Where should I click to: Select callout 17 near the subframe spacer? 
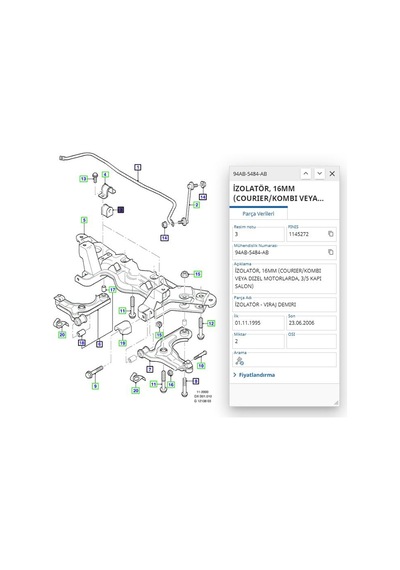pyautogui.click(x=113, y=290)
